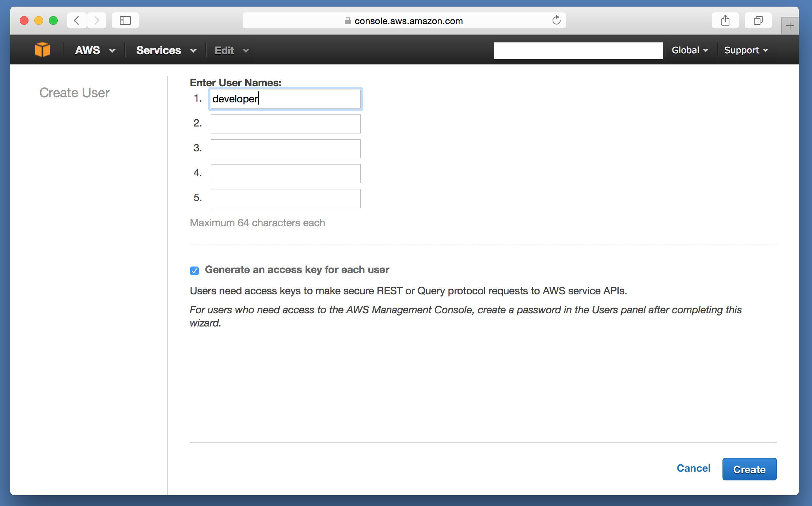Go back with the back arrow
Screen dimensions: 812x506
point(77,20)
